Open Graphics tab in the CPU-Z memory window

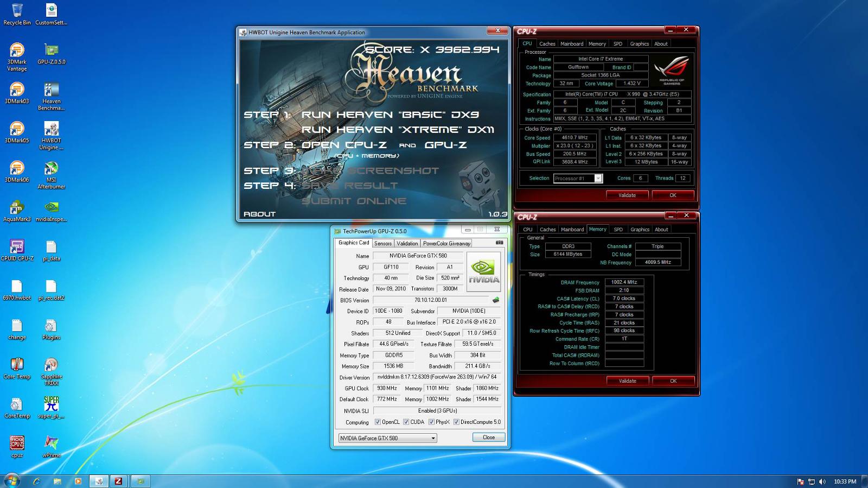click(640, 229)
